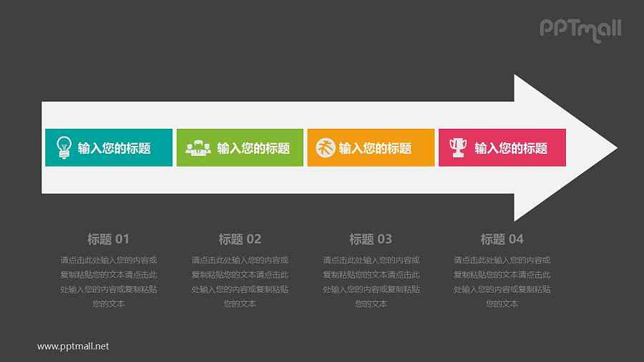Viewport: 644px width, 362px height.
Task: Click the lightbulb icon in teal box
Action: coord(64,147)
